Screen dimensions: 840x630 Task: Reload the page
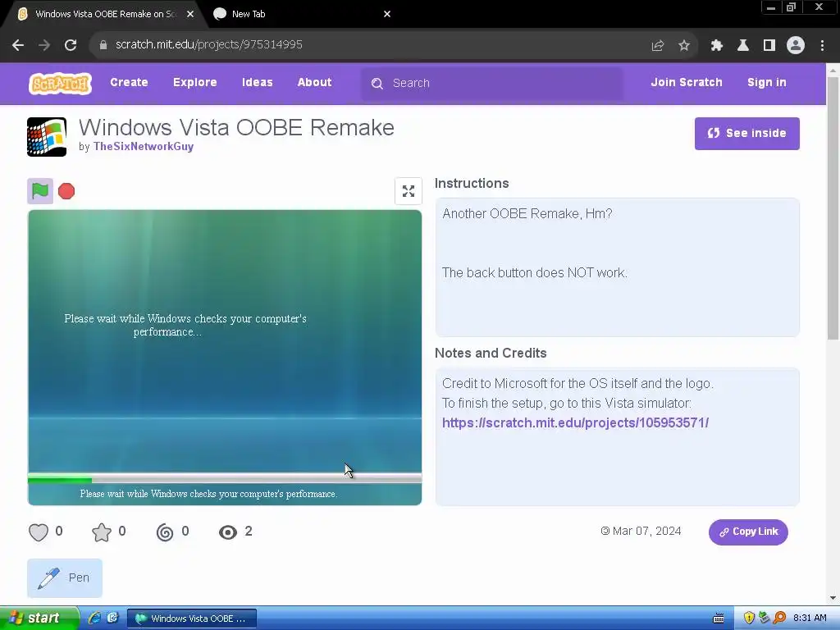(x=71, y=45)
